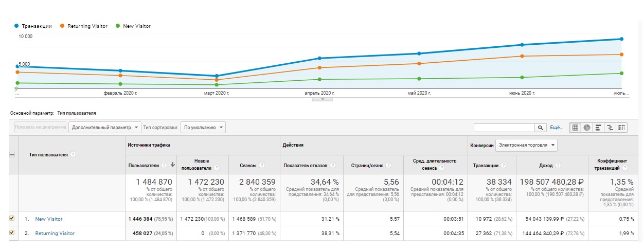The image size is (644, 251).
Task: Open the Дополнительный параметр dropdown
Action: pos(105,127)
